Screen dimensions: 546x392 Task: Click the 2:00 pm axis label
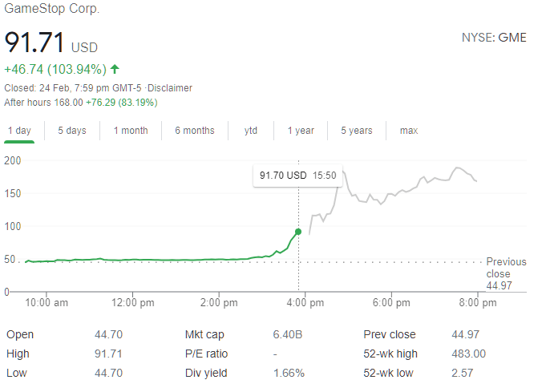pyautogui.click(x=219, y=303)
